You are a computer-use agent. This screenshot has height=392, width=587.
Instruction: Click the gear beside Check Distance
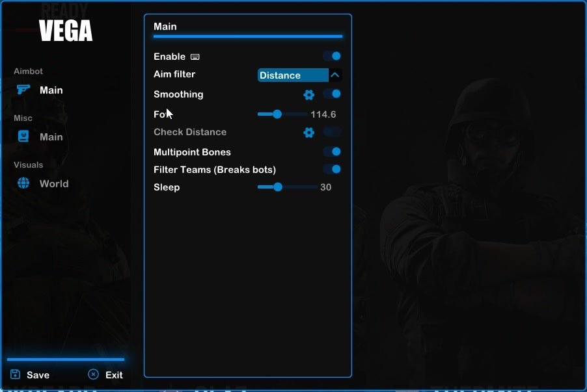point(308,132)
